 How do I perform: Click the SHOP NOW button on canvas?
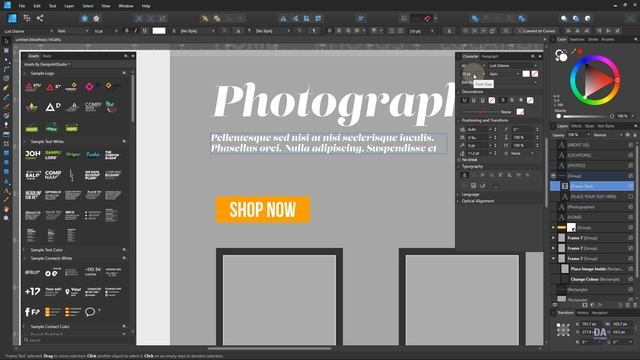pos(263,209)
